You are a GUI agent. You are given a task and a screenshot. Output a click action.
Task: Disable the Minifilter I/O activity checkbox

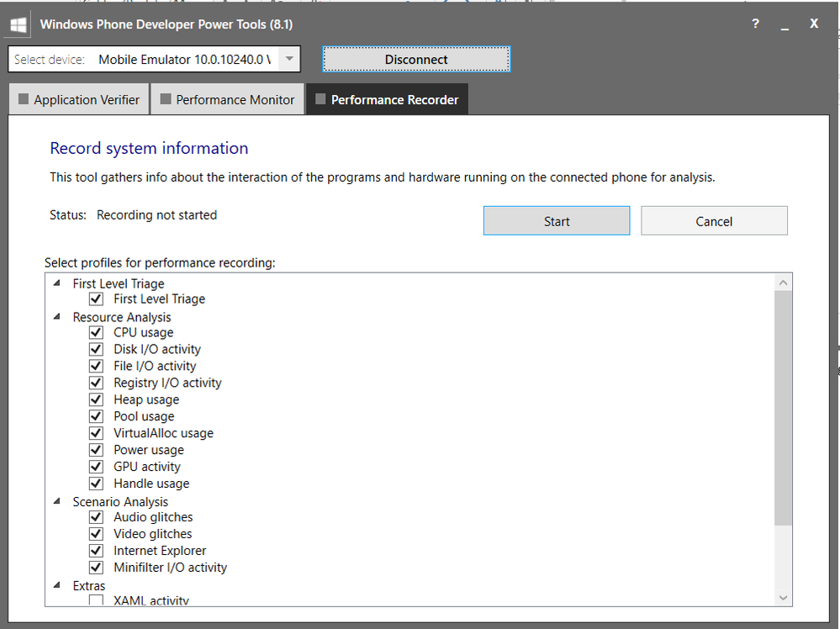tap(97, 568)
